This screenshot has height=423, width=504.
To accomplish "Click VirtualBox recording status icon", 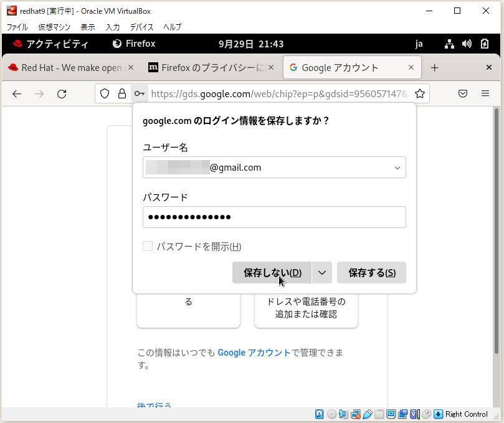I will tap(402, 414).
